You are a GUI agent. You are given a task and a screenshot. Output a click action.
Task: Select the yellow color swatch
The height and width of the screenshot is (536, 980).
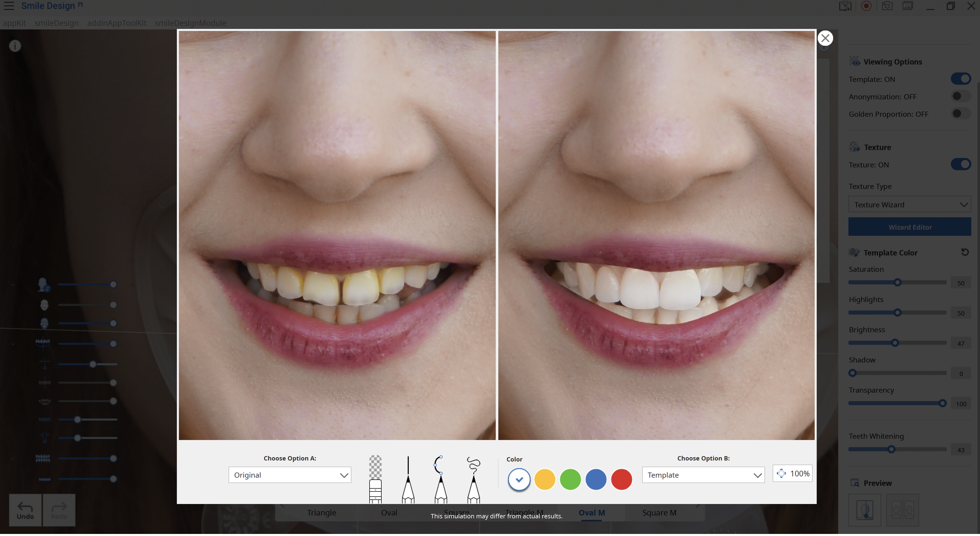point(544,479)
